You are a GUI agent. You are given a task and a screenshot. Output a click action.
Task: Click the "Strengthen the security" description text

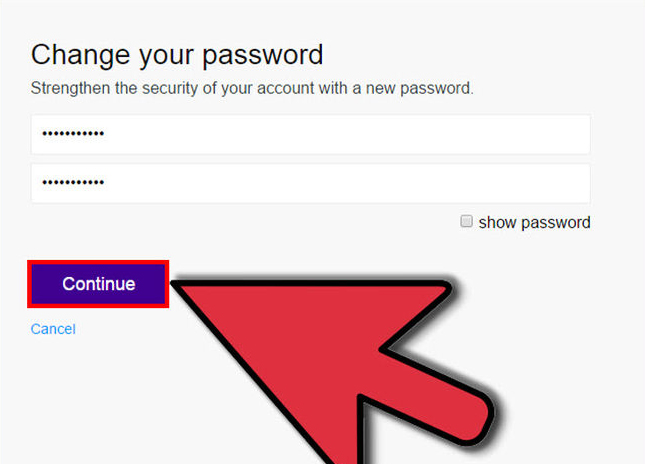252,88
